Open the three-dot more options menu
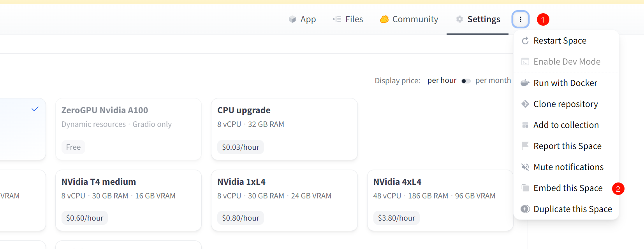The height and width of the screenshot is (249, 644). click(520, 19)
